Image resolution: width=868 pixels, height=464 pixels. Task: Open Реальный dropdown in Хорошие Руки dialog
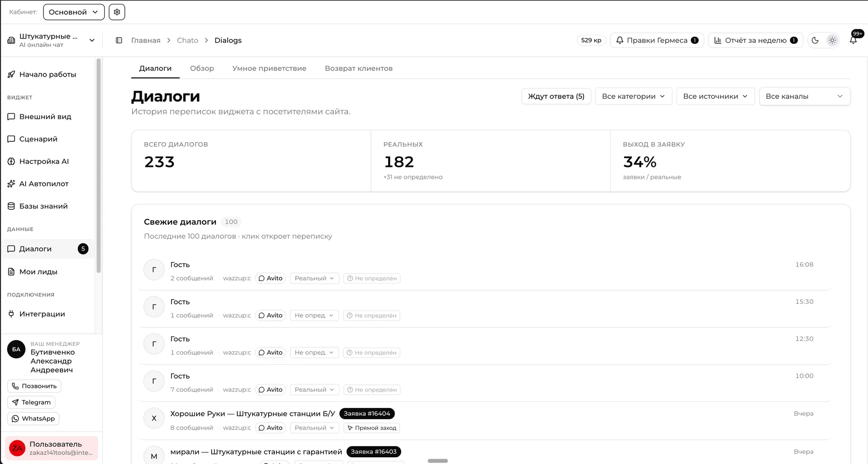(314, 428)
